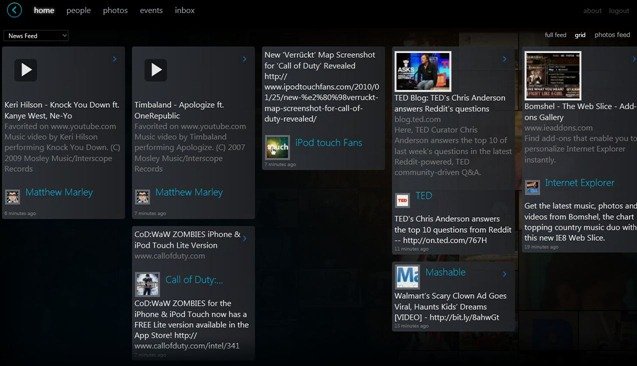Open the events tab
The width and height of the screenshot is (637, 366).
pos(151,10)
